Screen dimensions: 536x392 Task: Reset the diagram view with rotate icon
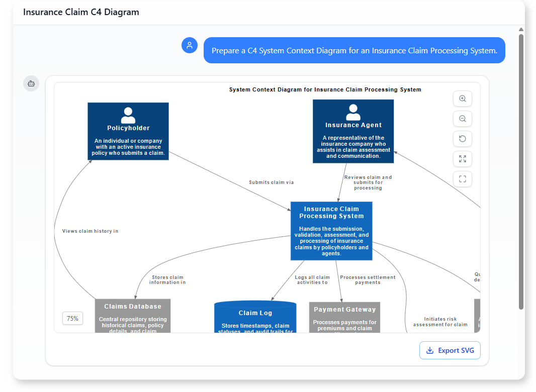[x=462, y=138]
